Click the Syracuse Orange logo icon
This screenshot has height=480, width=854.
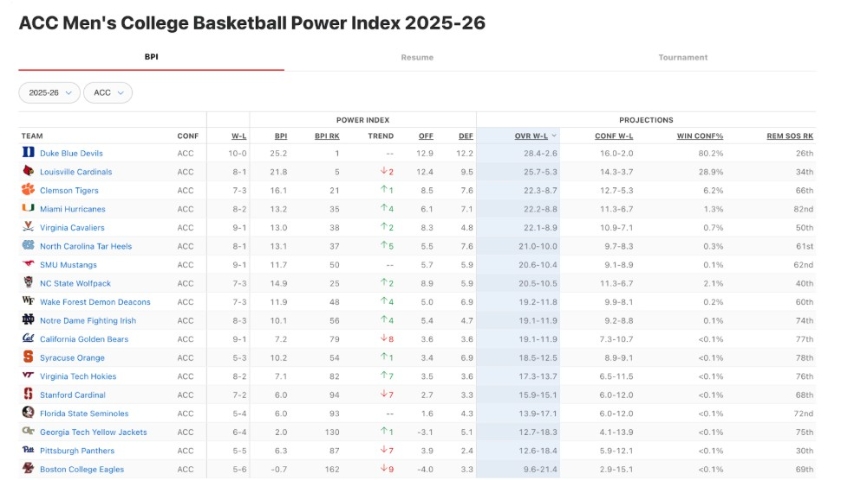point(28,358)
